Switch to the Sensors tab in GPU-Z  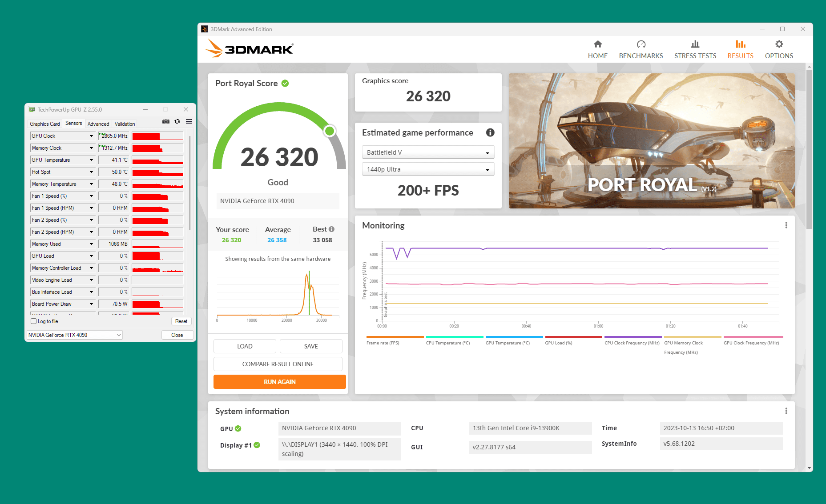[73, 124]
